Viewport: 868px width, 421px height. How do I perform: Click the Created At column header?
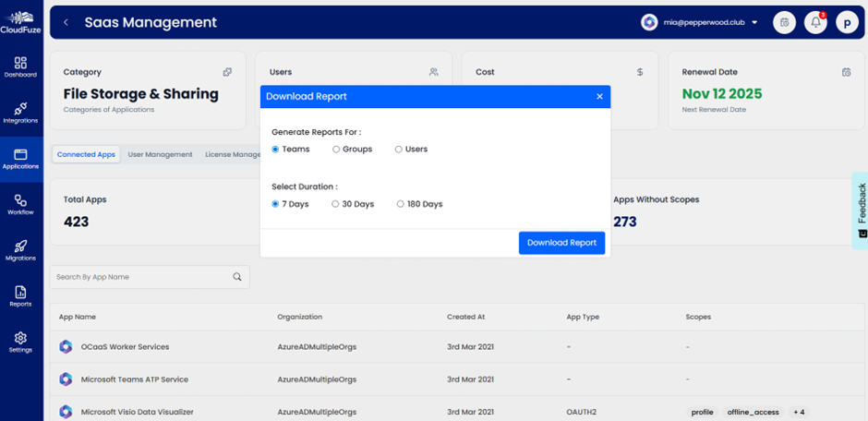(x=465, y=317)
